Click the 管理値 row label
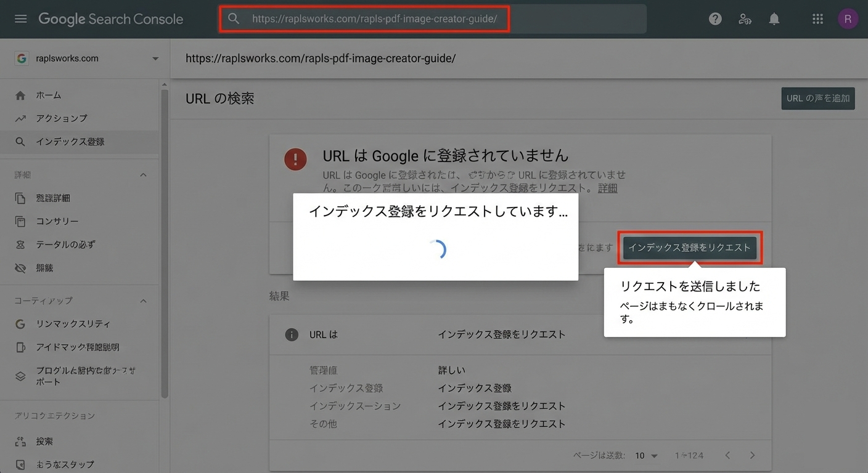Screen dimensions: 868x473 pos(324,371)
